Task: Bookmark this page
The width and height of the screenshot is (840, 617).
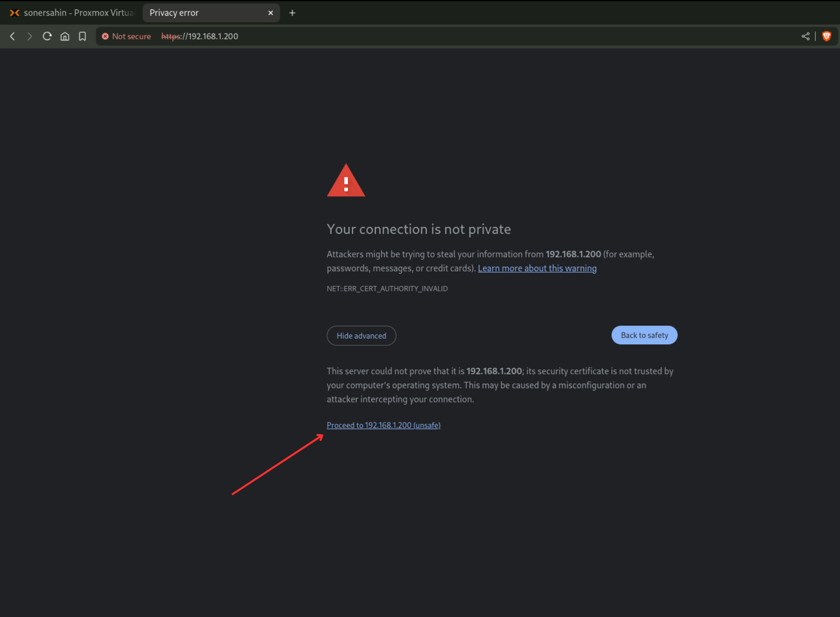Action: click(83, 36)
